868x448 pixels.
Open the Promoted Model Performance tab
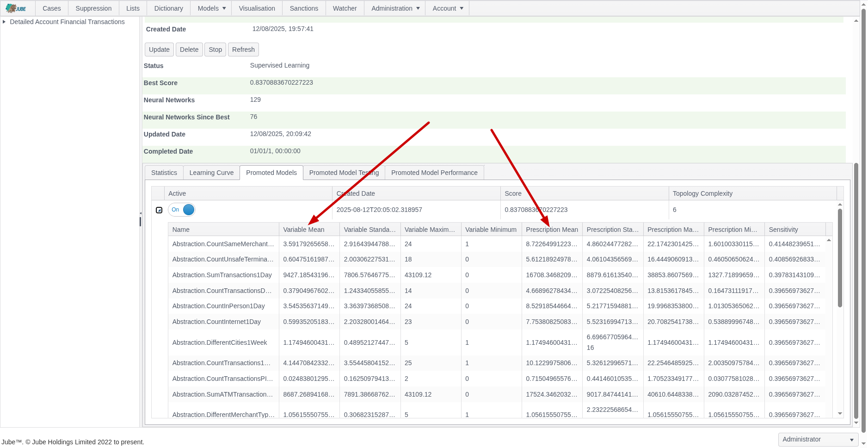[434, 173]
